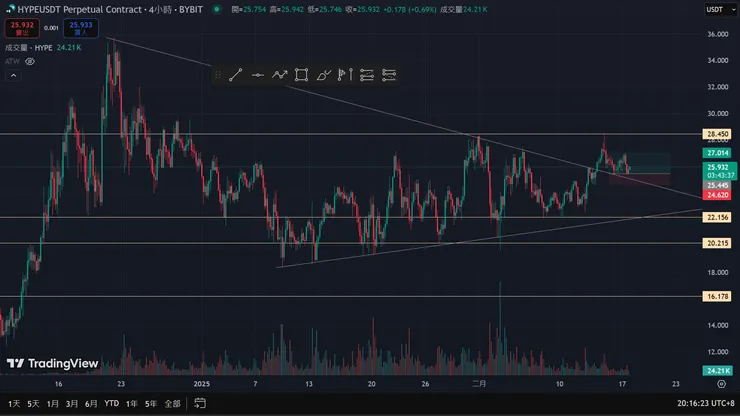Select the short position tool icon
Image resolution: width=740 pixels, height=416 pixels.
pos(389,75)
